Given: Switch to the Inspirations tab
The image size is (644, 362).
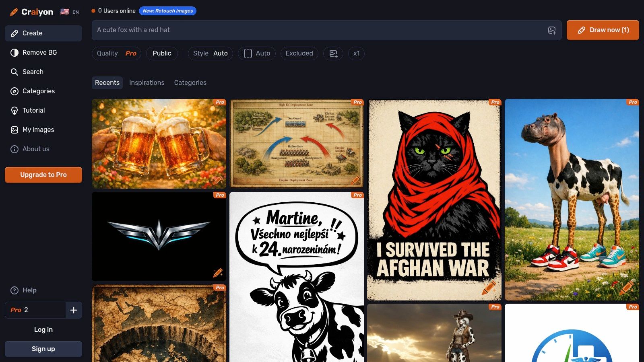Looking at the screenshot, I should pos(147,82).
